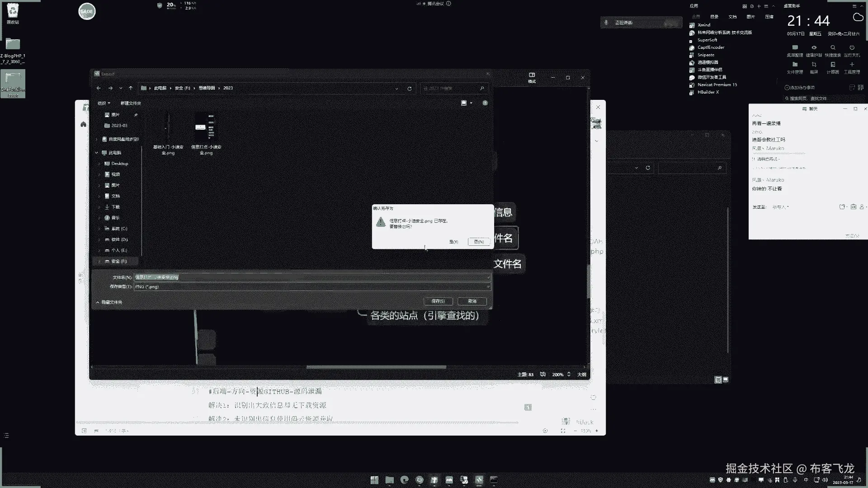Switch to 图片 tab in app panel
The image size is (868, 488).
750,17
